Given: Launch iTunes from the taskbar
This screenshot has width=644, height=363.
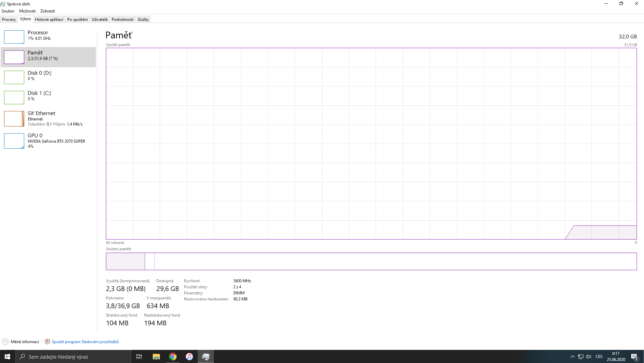Looking at the screenshot, I should click(189, 357).
